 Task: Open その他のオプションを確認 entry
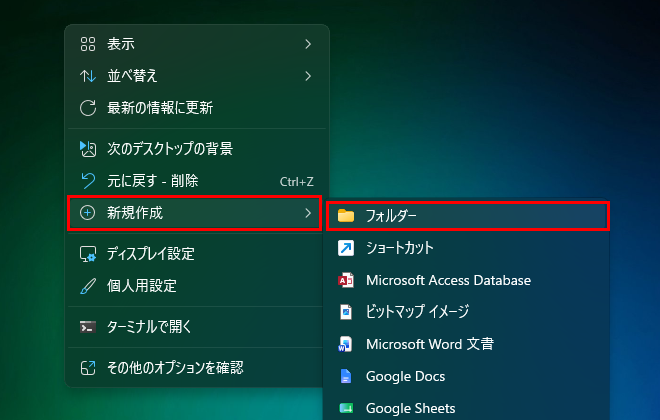tap(195, 368)
